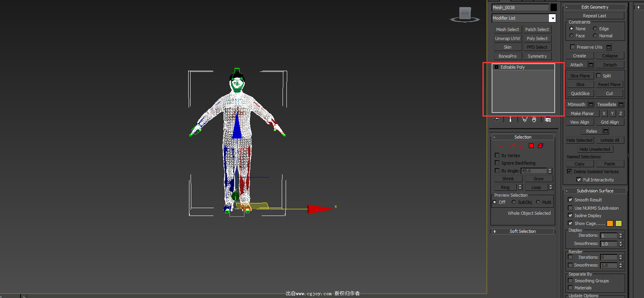Viewport: 644px width, 298px height.
Task: Select Border sub-object level icon
Action: coord(521,146)
